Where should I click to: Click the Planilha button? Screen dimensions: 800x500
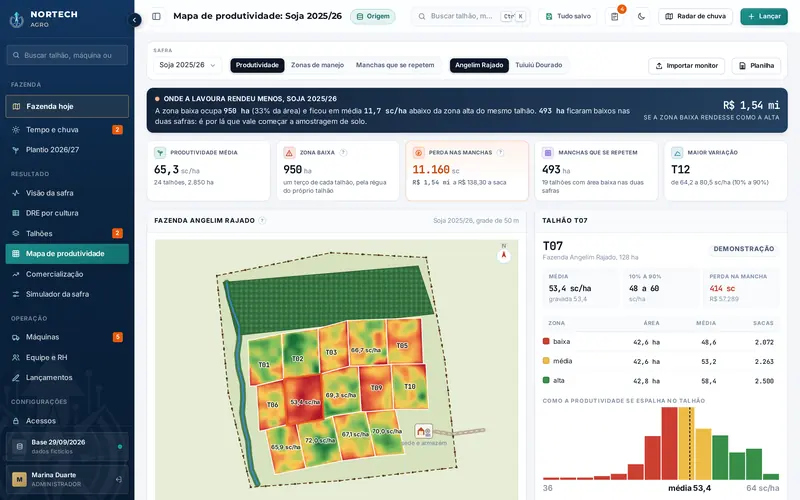point(756,65)
